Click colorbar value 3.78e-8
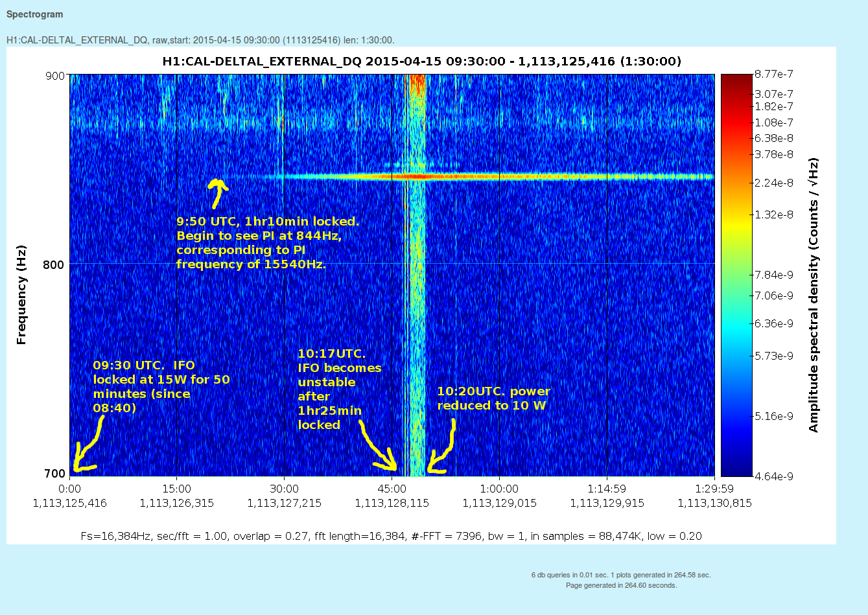 click(x=774, y=154)
